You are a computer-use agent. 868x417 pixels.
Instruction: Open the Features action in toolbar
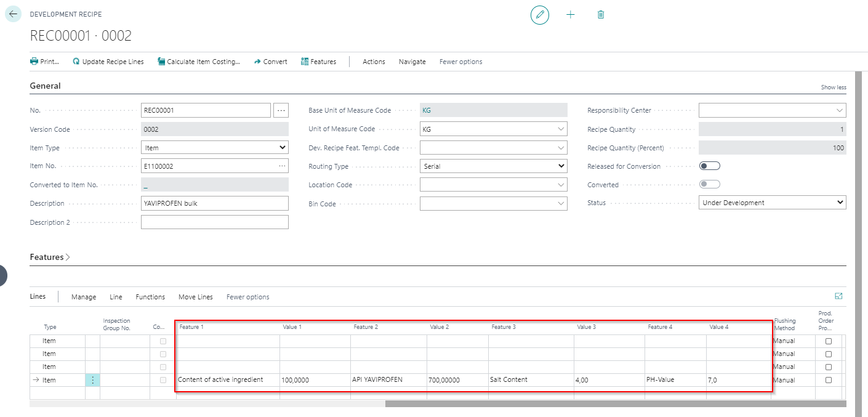point(319,62)
